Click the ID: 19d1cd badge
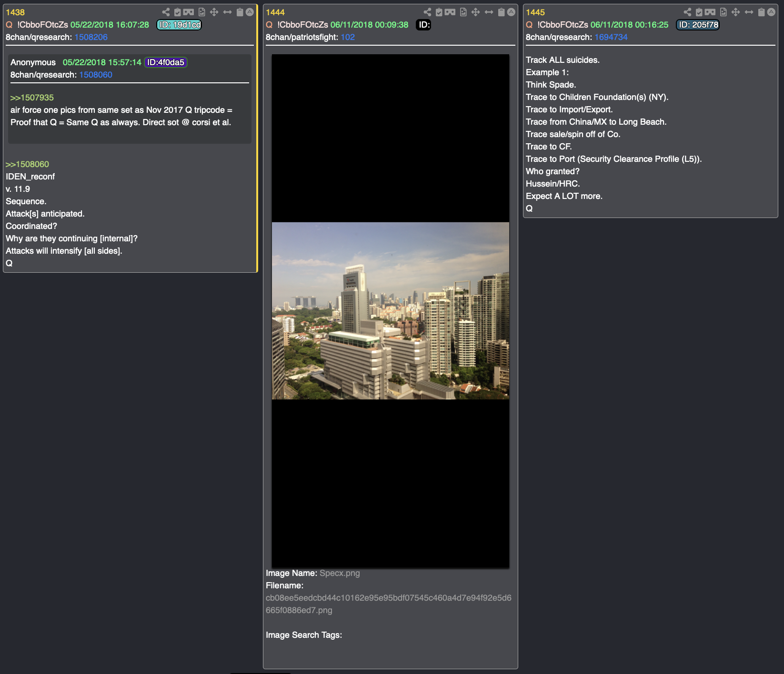 180,25
